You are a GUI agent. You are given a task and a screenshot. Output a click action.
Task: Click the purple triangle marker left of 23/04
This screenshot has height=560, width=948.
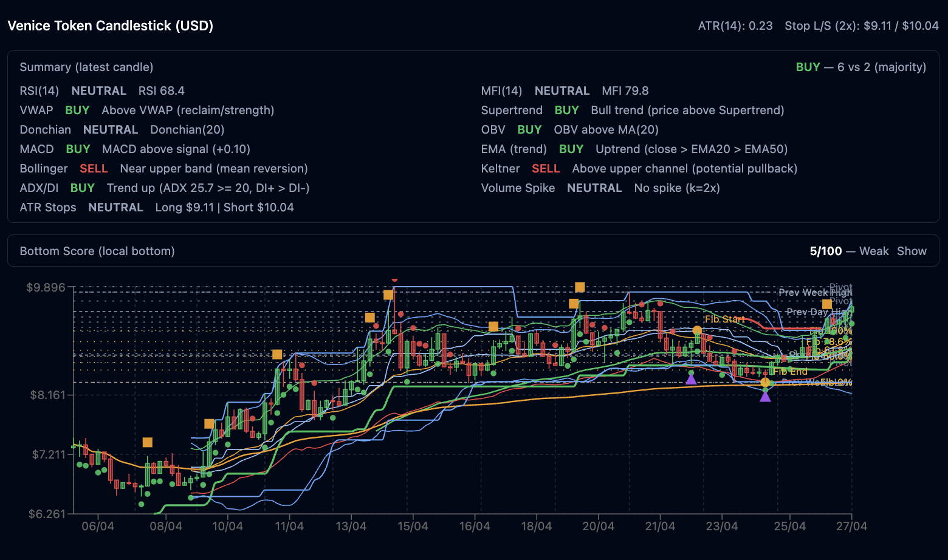(x=691, y=380)
